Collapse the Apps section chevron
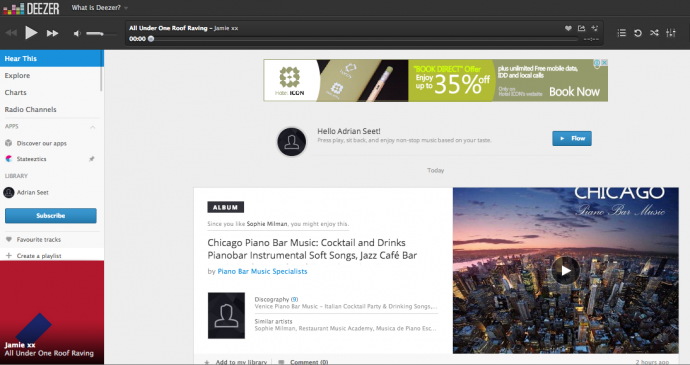 [92, 127]
